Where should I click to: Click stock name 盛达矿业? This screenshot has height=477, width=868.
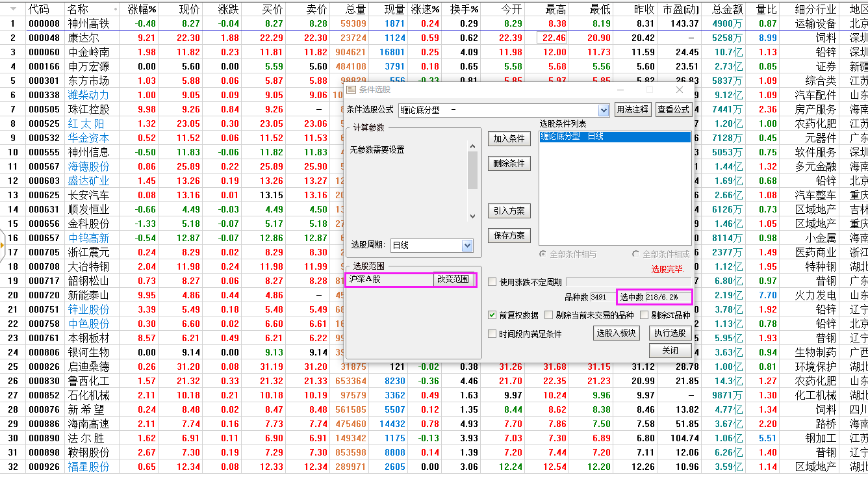(88, 181)
